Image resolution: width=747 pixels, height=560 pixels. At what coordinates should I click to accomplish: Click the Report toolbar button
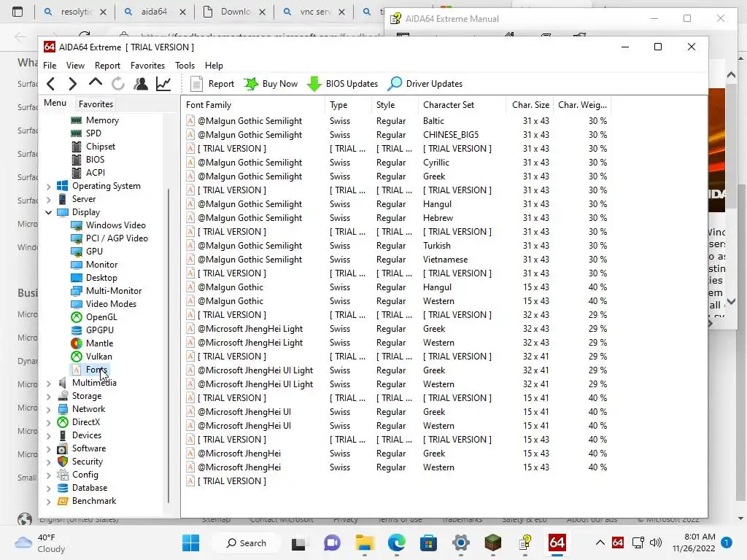212,84
